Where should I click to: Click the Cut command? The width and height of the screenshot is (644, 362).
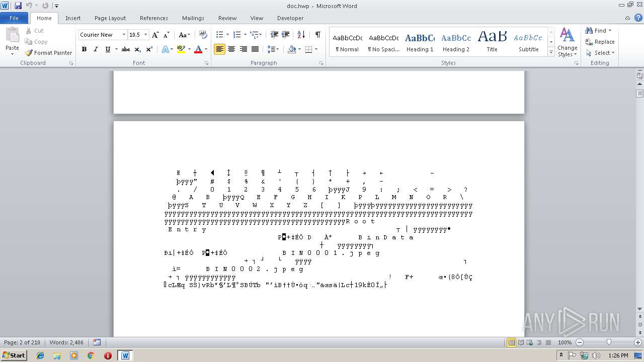point(35,31)
